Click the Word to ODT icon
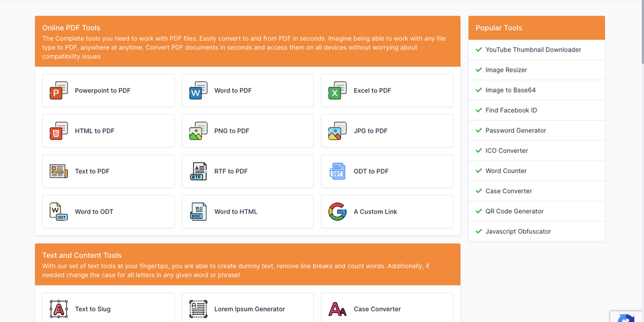 (58, 211)
